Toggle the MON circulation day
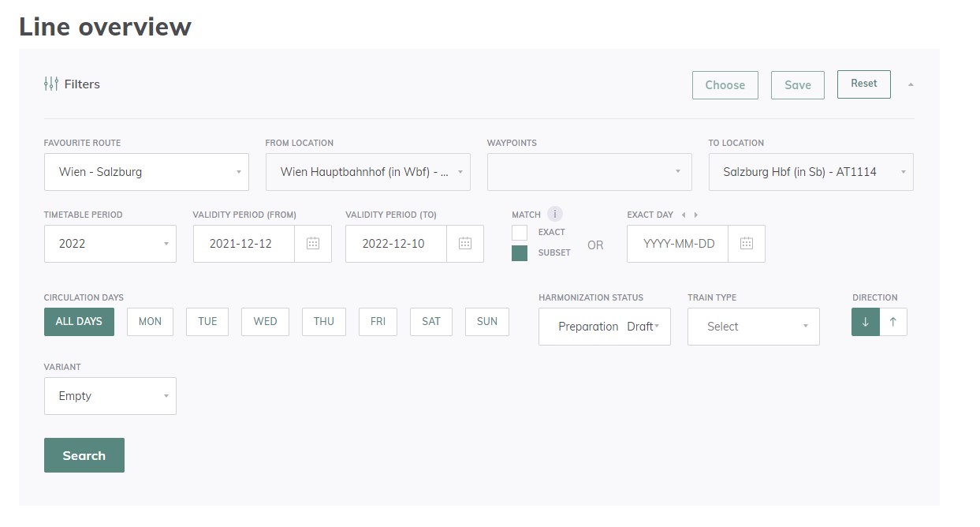This screenshot has height=527, width=980. click(x=150, y=322)
